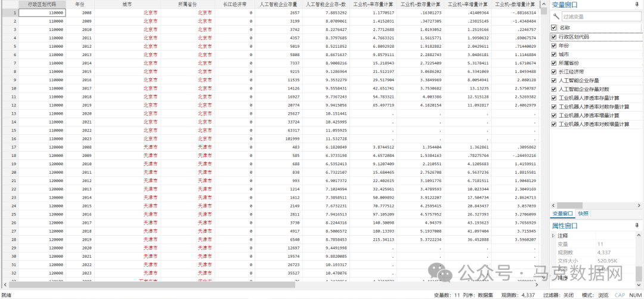
Task: Select the 城市 column header
Action: point(128,4)
